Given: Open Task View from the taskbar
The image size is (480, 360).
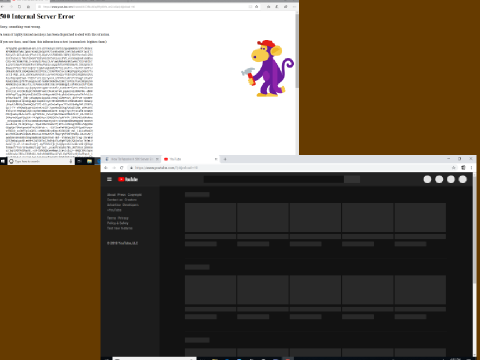Looking at the screenshot, I should click(79, 161).
